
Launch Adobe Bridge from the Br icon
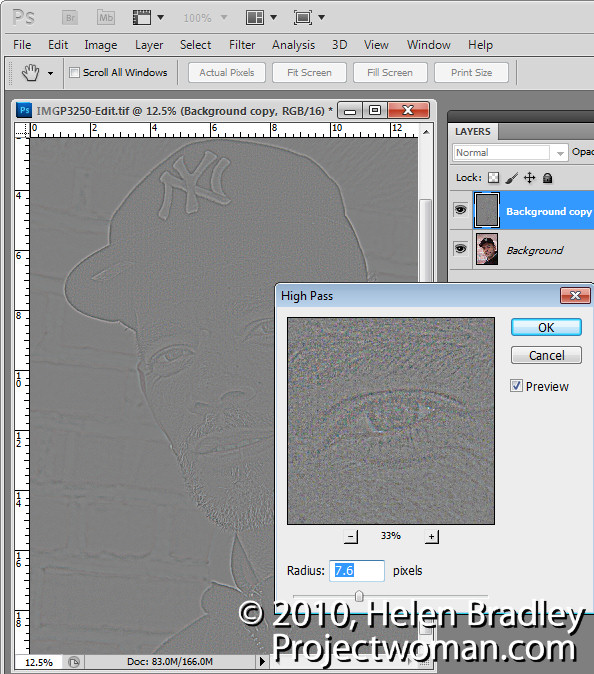coord(70,18)
